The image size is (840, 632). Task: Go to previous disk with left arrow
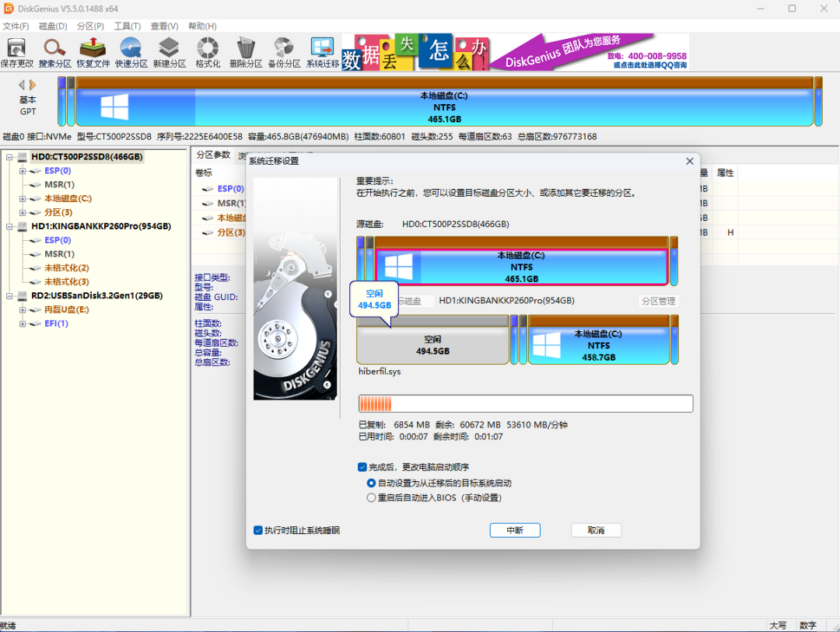pos(22,85)
